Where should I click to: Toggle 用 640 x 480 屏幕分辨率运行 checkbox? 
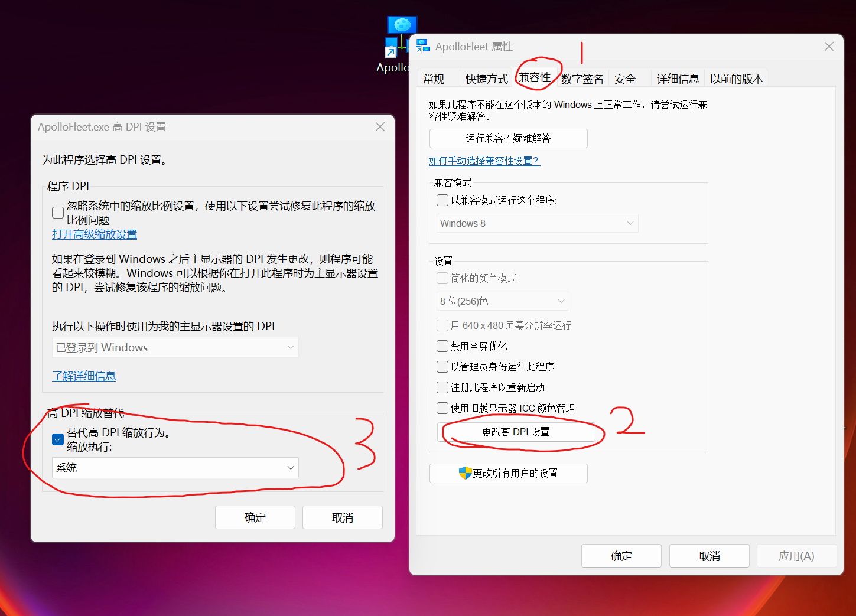coord(442,325)
